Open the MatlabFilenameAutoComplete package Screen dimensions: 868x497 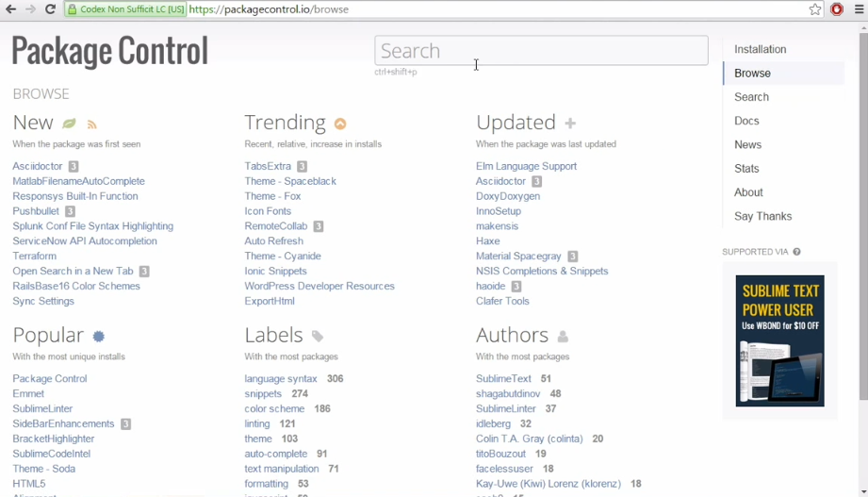78,181
